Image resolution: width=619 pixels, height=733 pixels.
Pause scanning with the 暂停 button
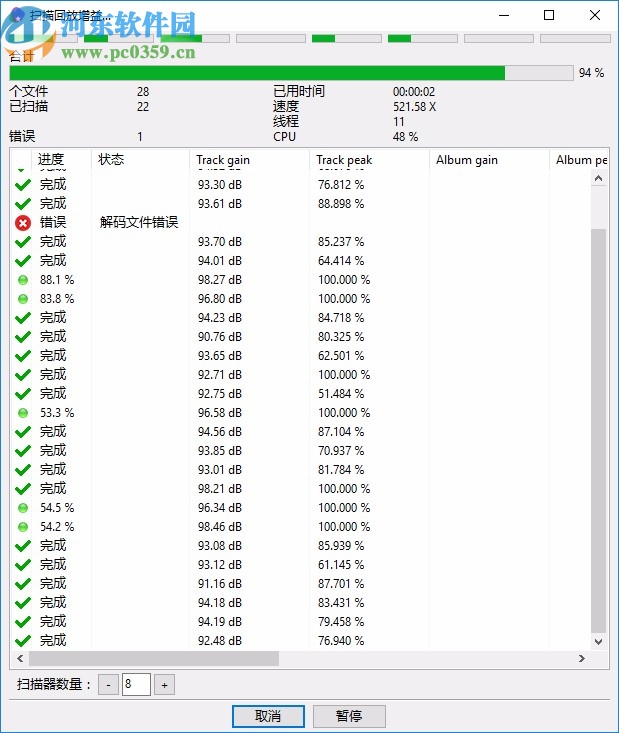349,716
